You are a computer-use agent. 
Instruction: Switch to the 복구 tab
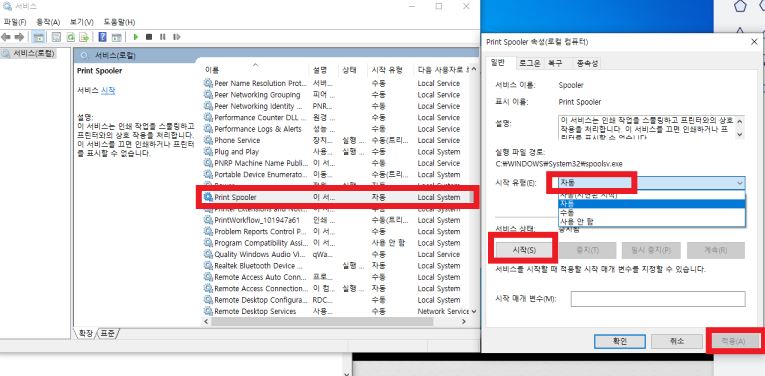click(555, 63)
